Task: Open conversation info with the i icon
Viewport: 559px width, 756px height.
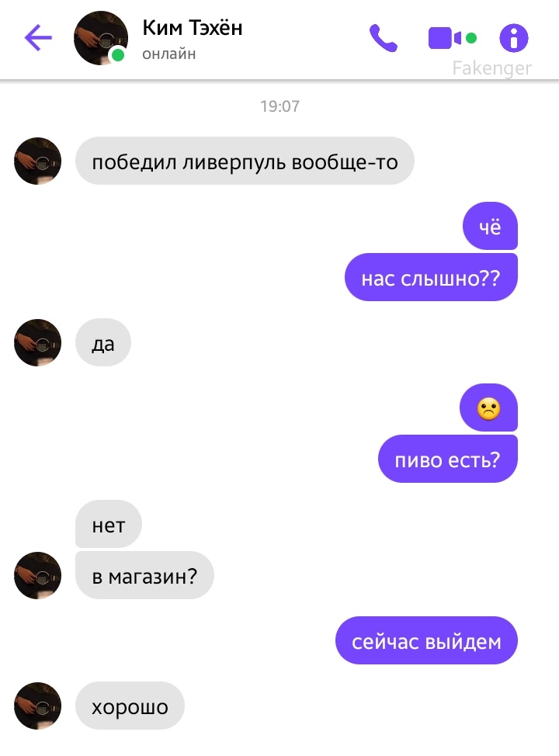Action: (x=514, y=38)
